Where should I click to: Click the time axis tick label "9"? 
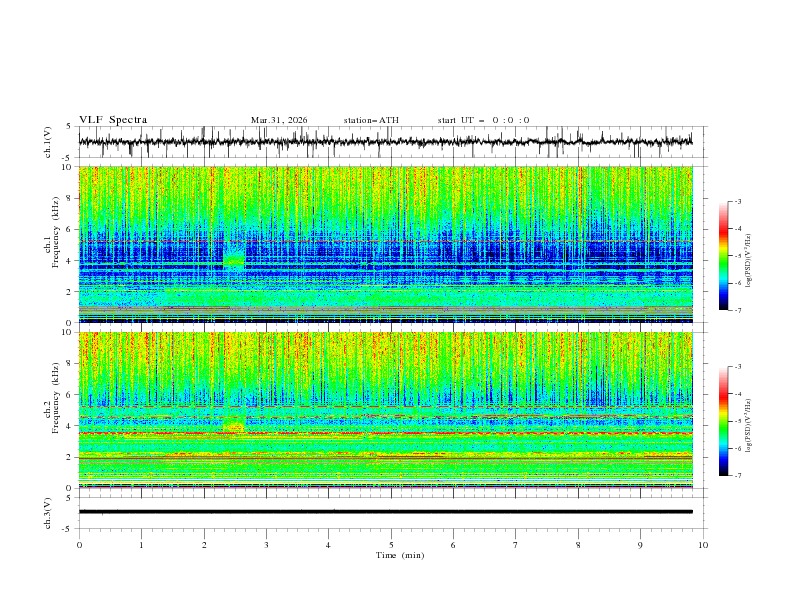tap(640, 545)
